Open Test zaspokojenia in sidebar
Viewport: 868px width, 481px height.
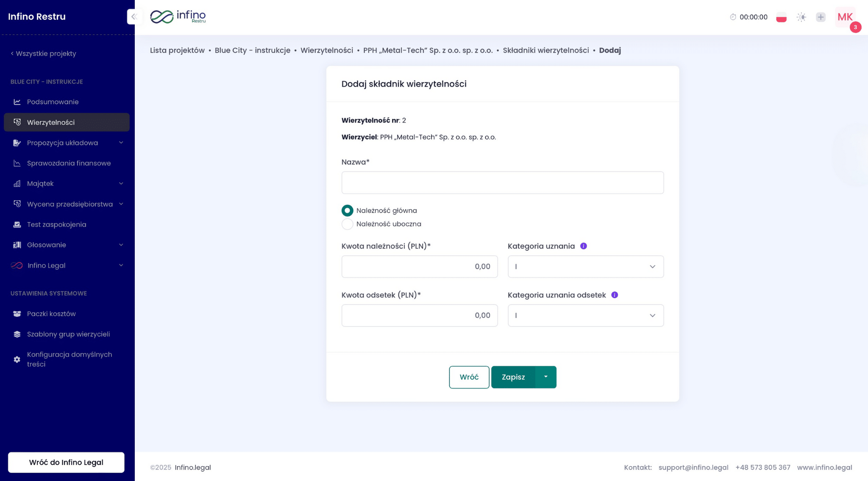pyautogui.click(x=56, y=224)
